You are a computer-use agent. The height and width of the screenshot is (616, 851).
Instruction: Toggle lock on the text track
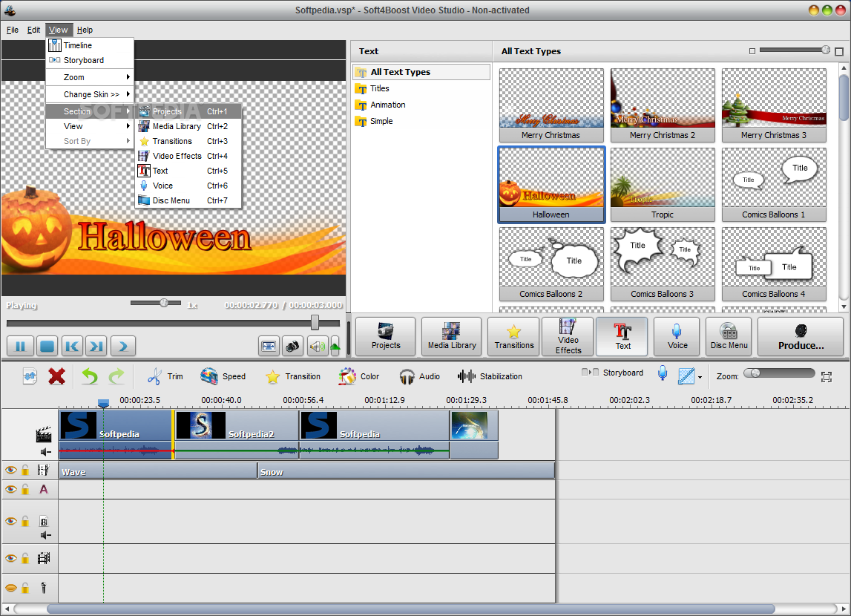click(25, 489)
